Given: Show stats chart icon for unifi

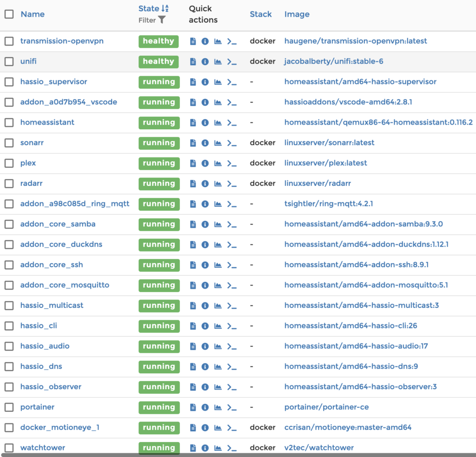Looking at the screenshot, I should 218,62.
